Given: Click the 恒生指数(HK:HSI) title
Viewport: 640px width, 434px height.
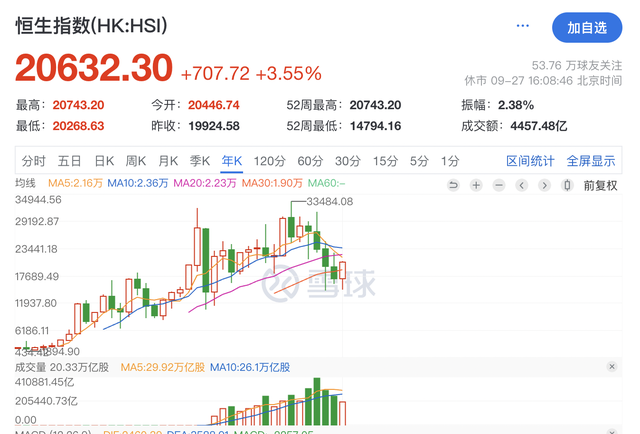Looking at the screenshot, I should [91, 26].
